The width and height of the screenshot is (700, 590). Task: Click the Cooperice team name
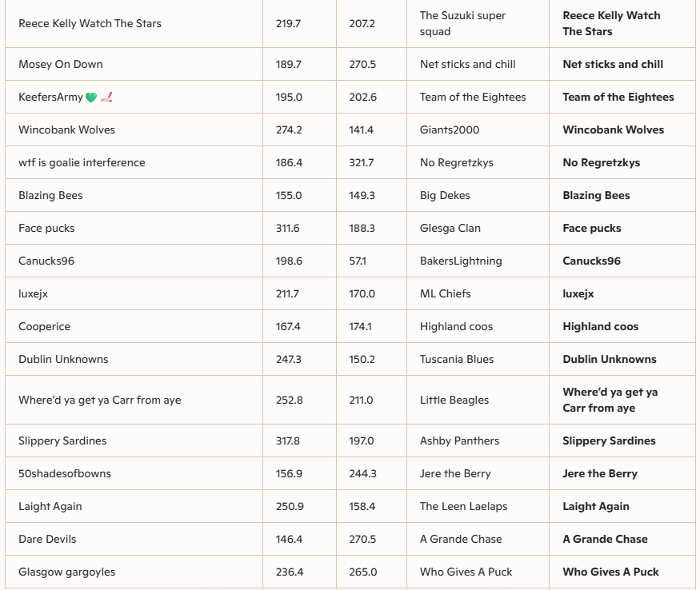click(x=45, y=327)
